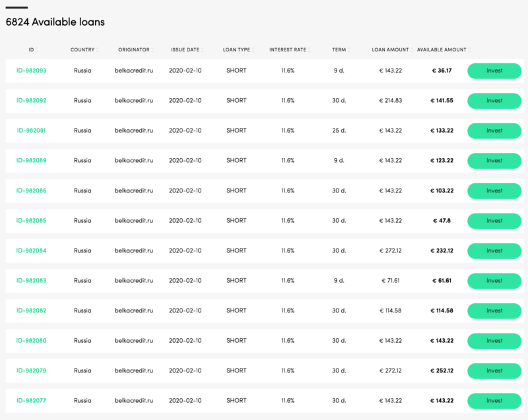Viewport: 528px width, 420px height.
Task: Sort by Available Amount arrow icon
Action: (469, 49)
